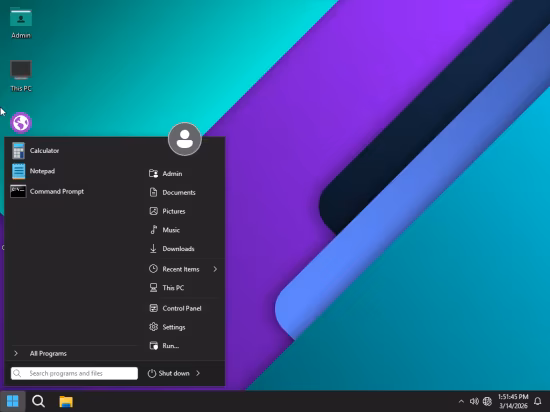Open taskbar Search magnifier icon
550x412 pixels.
39,401
